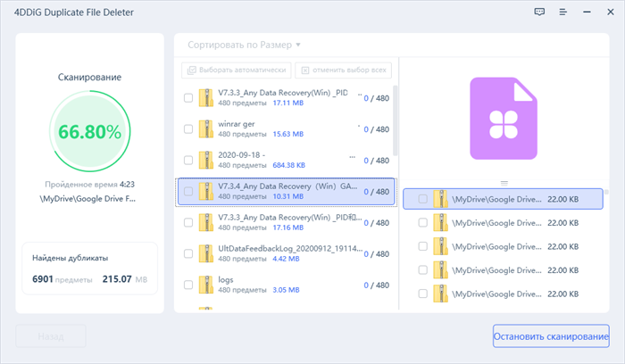The width and height of the screenshot is (625, 364).
Task: Click the 6901 duplicates count
Action: click(43, 279)
